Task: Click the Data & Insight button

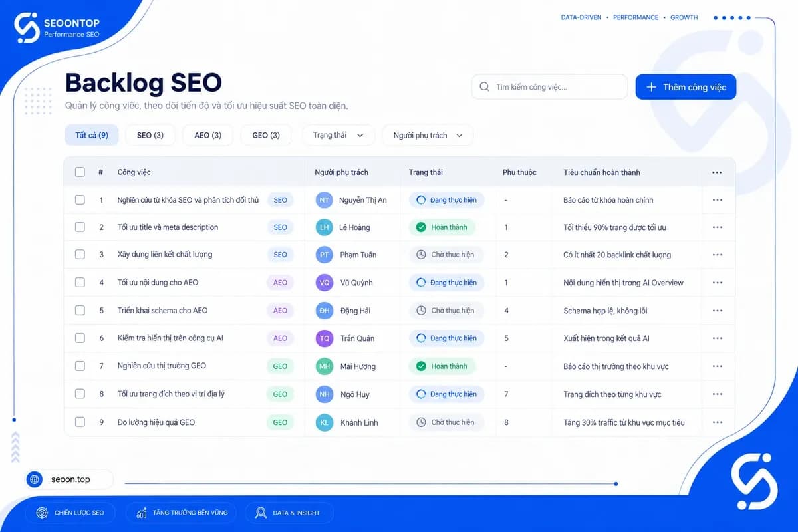Action: 289,513
